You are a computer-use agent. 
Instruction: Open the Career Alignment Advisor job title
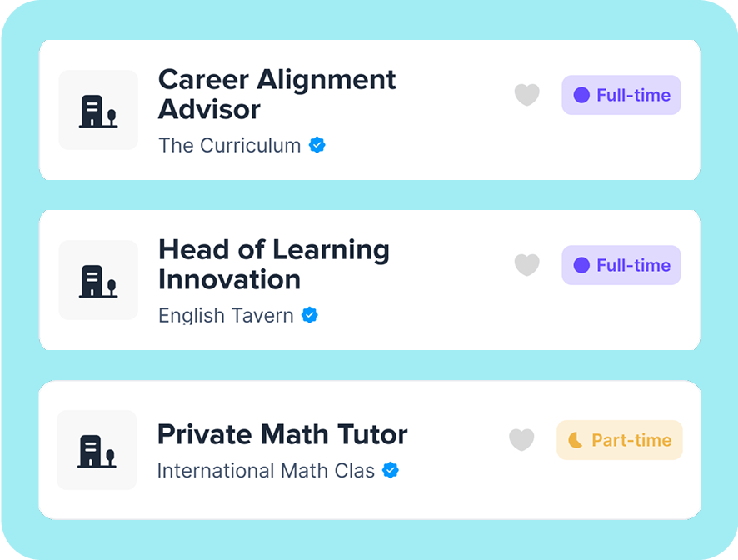coord(277,94)
